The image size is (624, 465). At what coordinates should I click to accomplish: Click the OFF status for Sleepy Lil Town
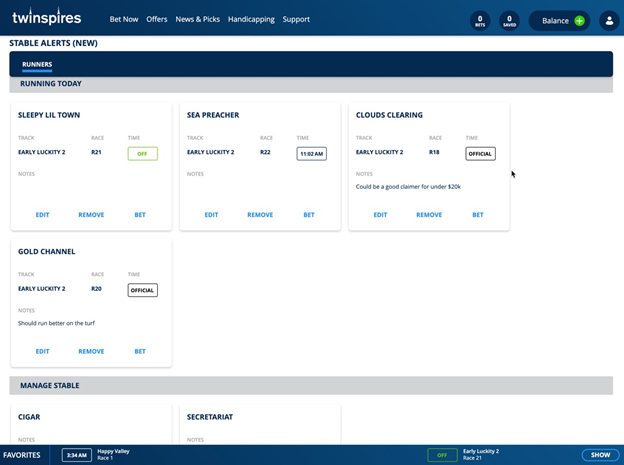[142, 154]
